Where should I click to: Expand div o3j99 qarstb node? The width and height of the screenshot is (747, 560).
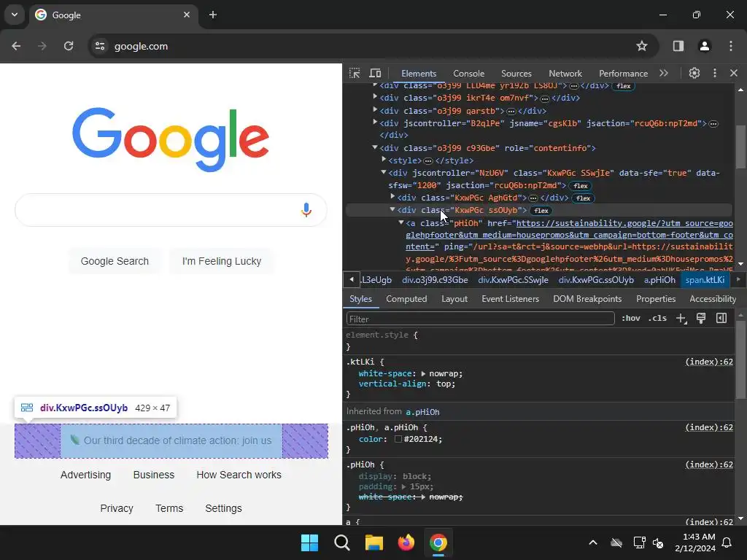click(x=375, y=109)
